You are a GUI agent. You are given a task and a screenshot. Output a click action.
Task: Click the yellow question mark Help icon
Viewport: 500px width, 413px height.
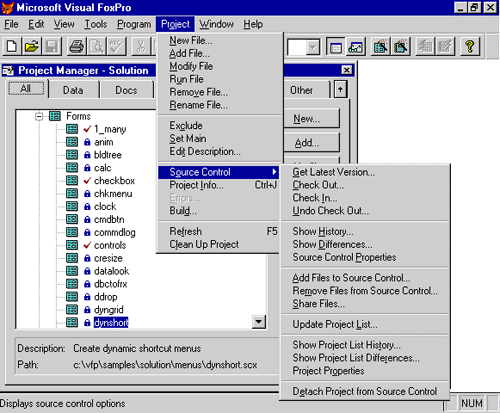[470, 46]
